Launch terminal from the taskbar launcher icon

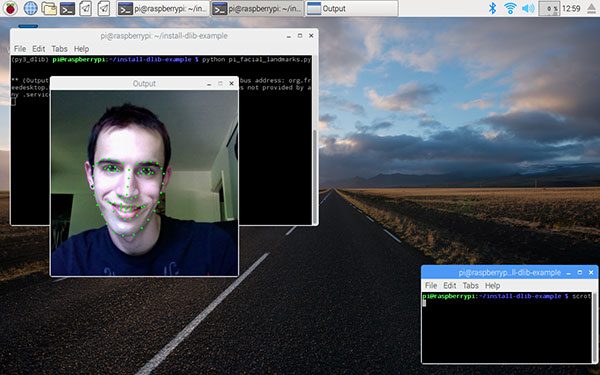[67, 8]
